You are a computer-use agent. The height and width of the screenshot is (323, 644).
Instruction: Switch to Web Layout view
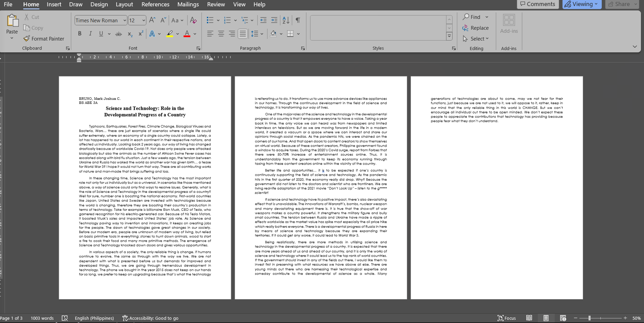click(563, 318)
